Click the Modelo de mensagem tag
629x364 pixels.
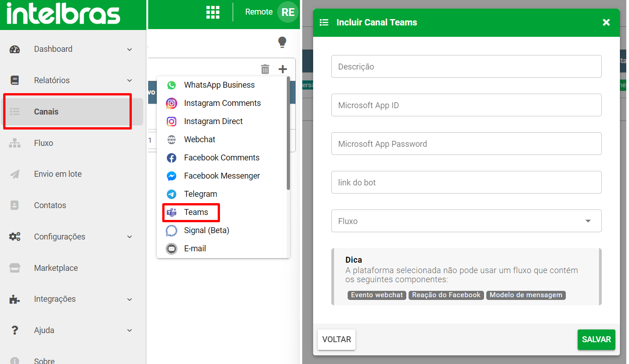526,295
